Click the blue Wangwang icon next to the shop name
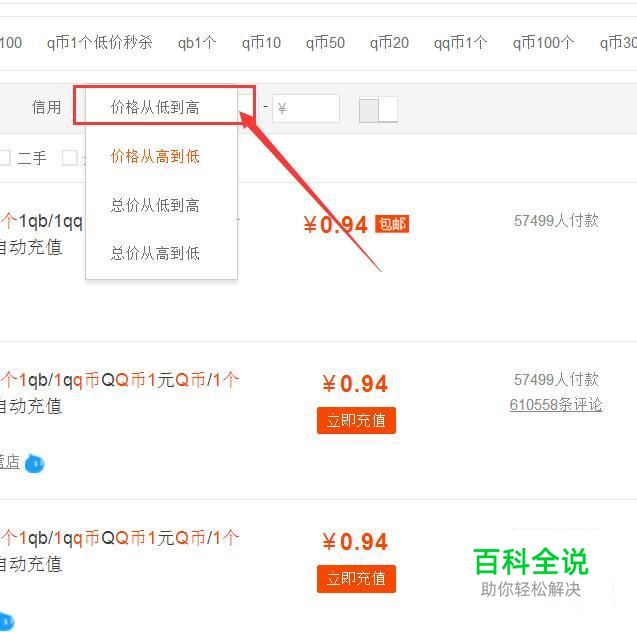 point(35,463)
